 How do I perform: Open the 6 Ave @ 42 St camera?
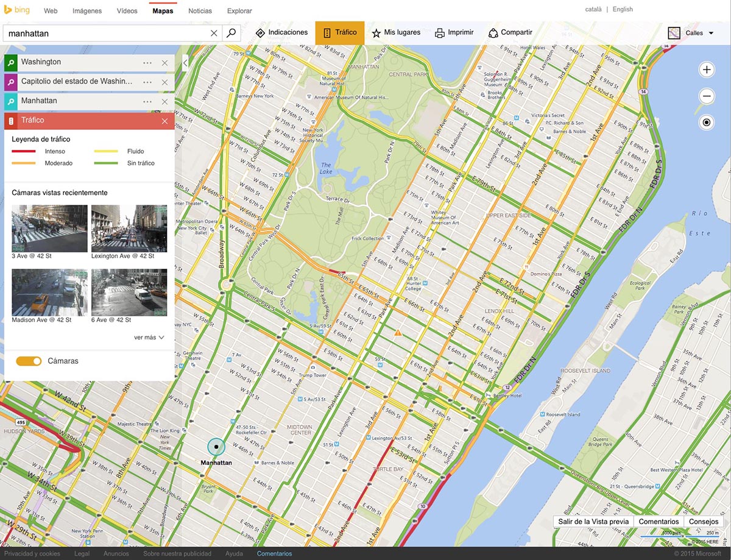click(x=129, y=292)
